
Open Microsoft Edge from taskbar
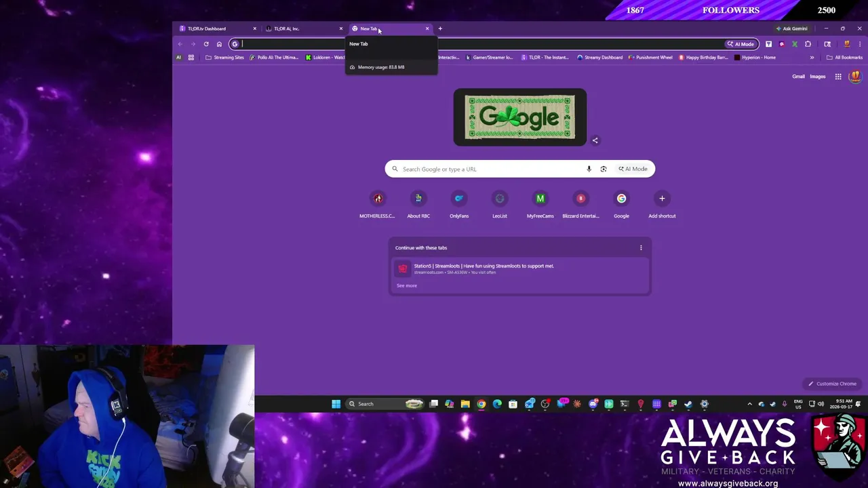(497, 404)
